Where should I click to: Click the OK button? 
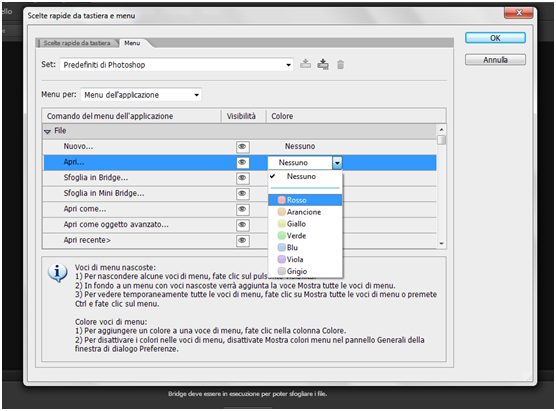pyautogui.click(x=495, y=38)
